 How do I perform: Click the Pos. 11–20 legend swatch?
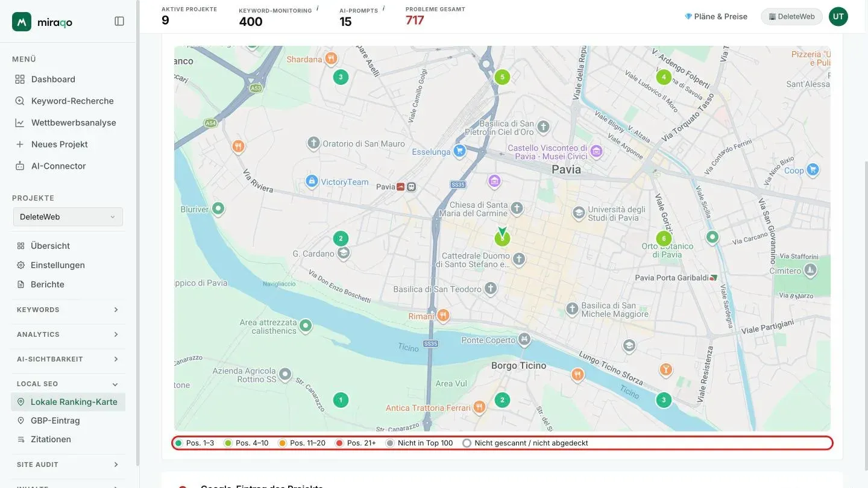pos(282,443)
